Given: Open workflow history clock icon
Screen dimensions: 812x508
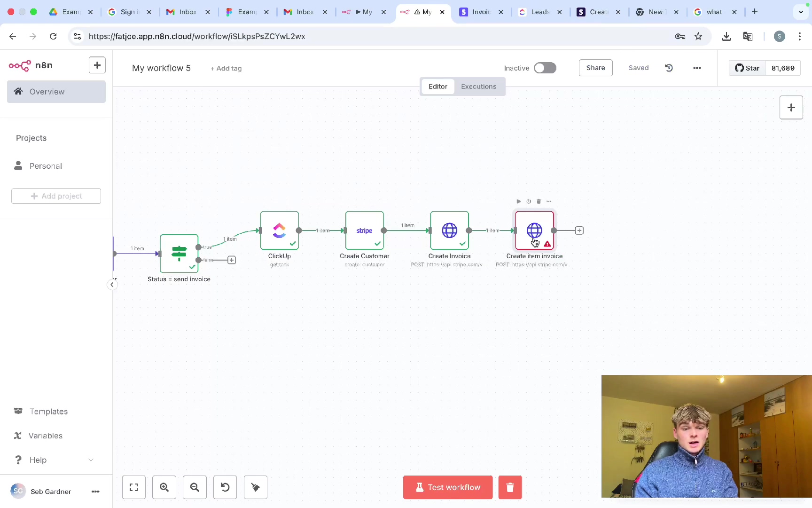Looking at the screenshot, I should click(x=669, y=68).
